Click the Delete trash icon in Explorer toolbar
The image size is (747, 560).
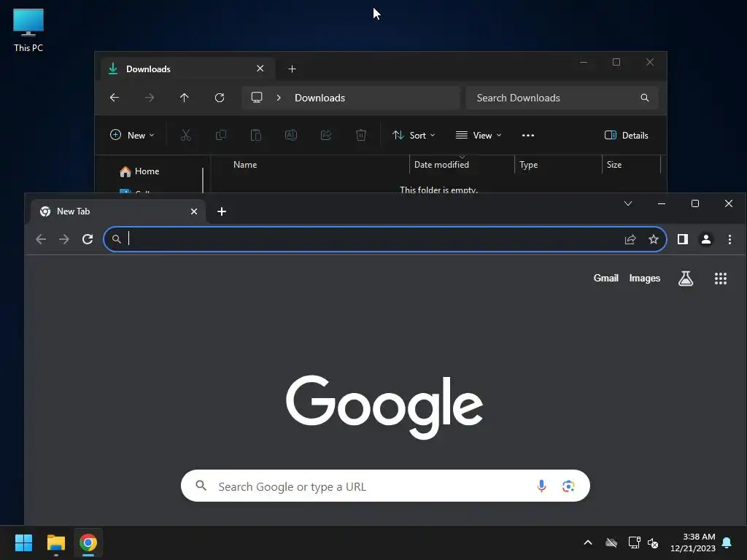point(361,135)
